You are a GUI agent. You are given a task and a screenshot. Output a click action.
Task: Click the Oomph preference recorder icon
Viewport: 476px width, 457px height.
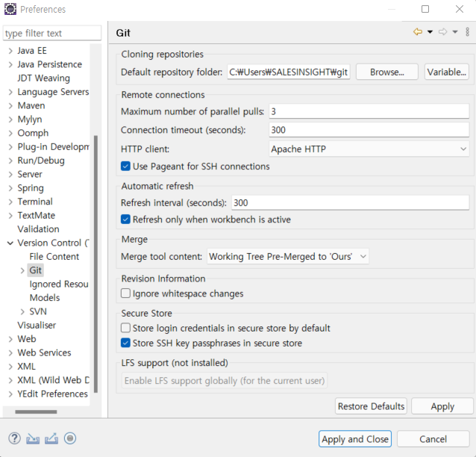[x=70, y=438]
